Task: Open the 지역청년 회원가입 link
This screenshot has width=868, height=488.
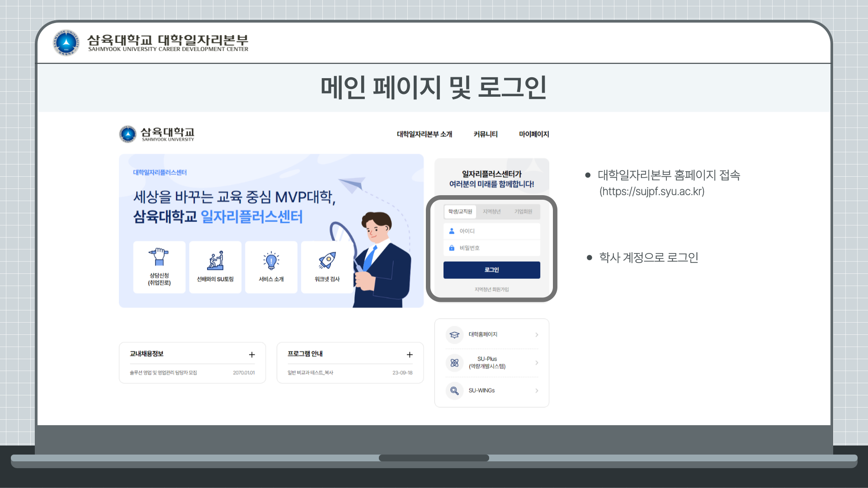Action: (x=491, y=290)
